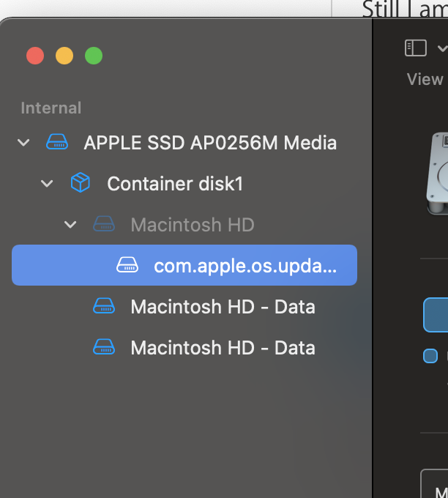Click the upper Macintosh HD - Data volume icon
Viewport: 448px width, 498px height.
[x=104, y=306]
